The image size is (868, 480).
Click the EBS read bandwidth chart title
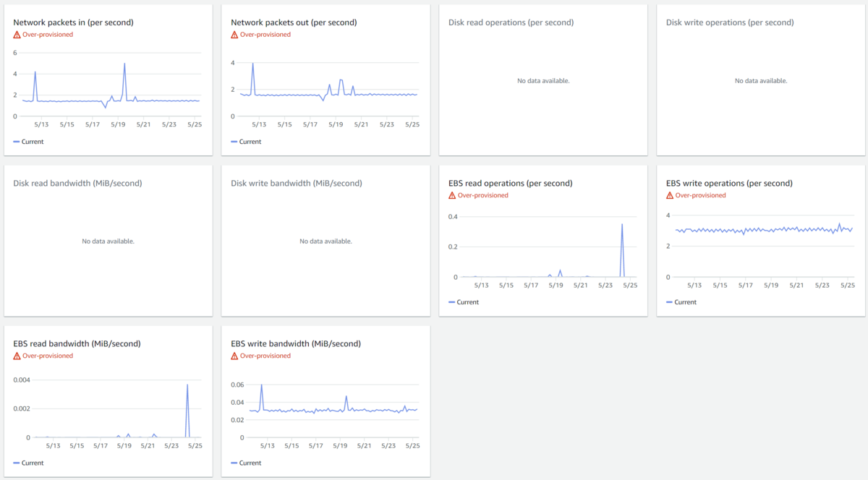point(77,343)
